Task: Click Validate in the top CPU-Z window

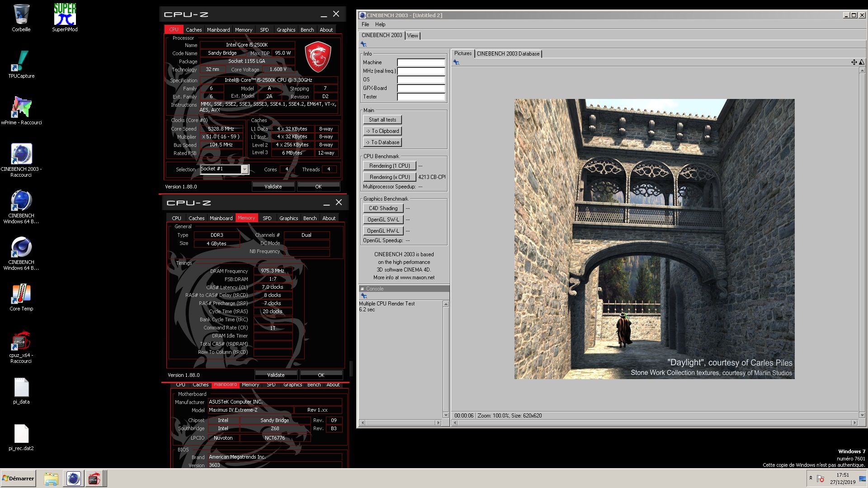Action: 273,187
